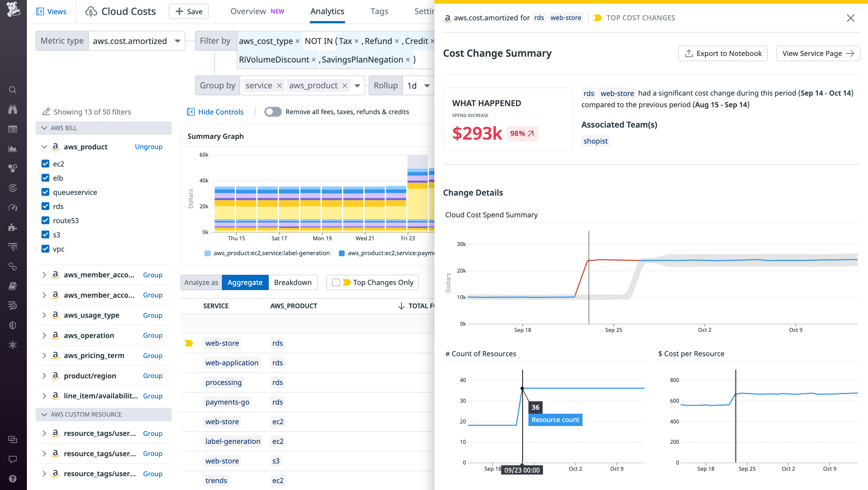The width and height of the screenshot is (868, 490).
Task: Open Watchdog via the binoculars sidebar icon
Action: click(x=13, y=109)
